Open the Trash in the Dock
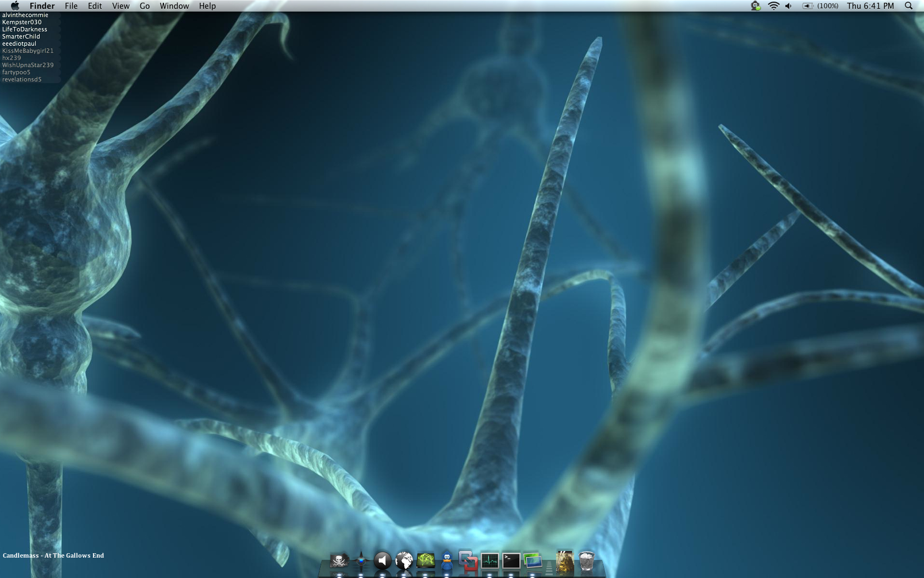This screenshot has height=578, width=924. pyautogui.click(x=586, y=561)
